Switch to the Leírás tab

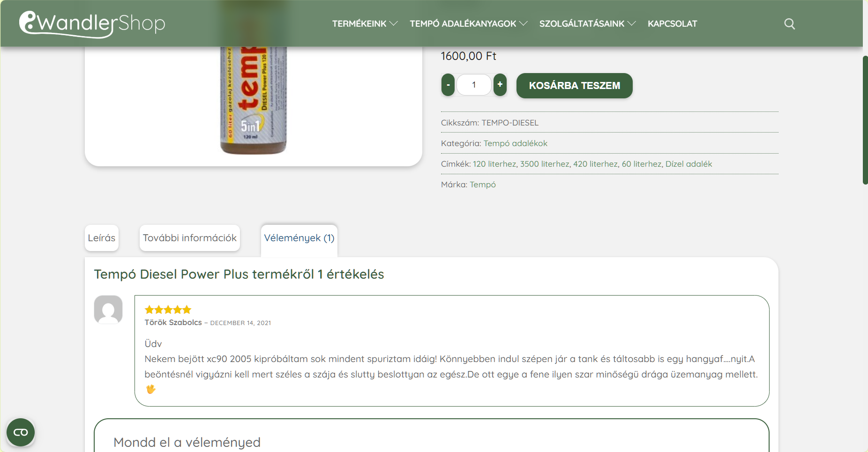point(102,238)
